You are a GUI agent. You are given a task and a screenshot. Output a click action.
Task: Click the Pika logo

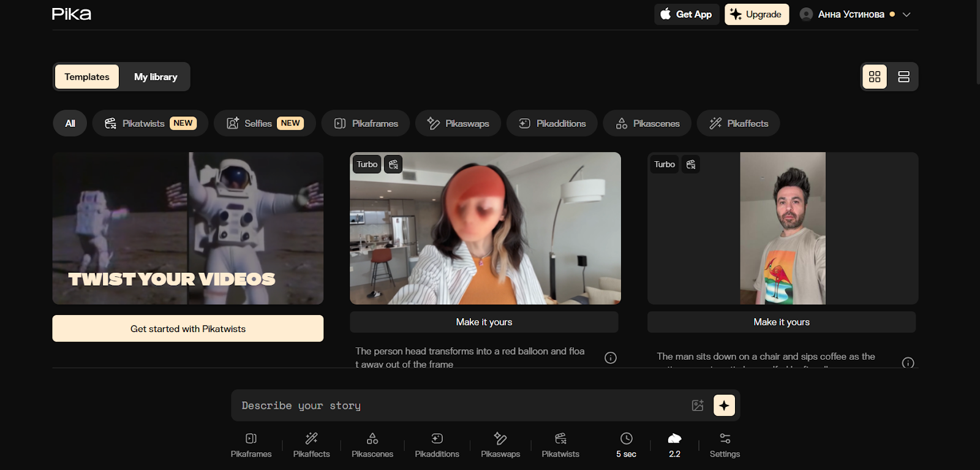click(x=72, y=14)
